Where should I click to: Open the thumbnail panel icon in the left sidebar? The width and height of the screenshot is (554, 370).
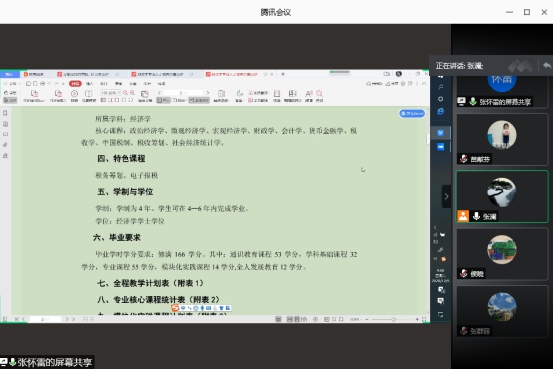(5, 124)
